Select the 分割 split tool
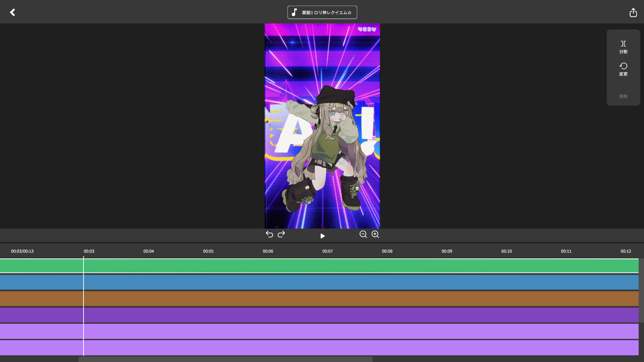The height and width of the screenshot is (362, 644). [x=623, y=47]
